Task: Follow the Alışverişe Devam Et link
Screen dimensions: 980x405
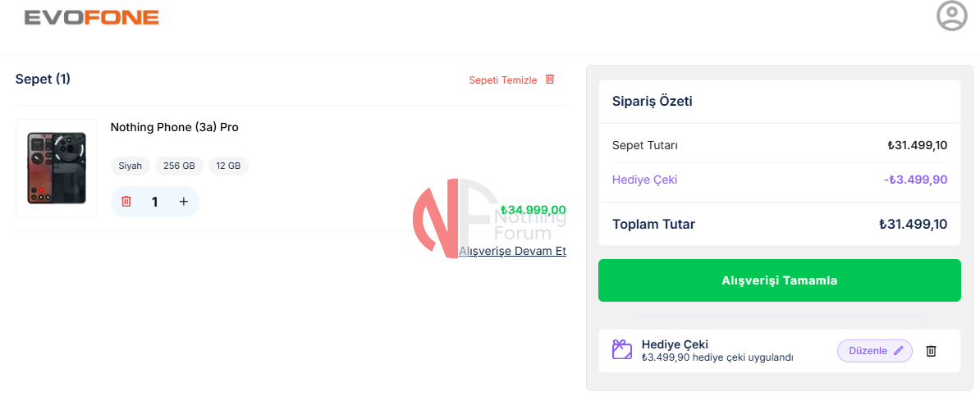Action: (512, 251)
